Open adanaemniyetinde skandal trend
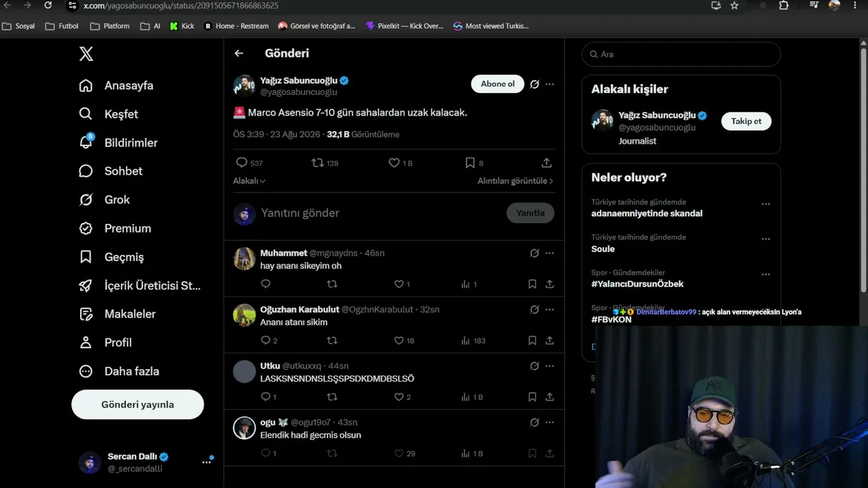This screenshot has height=488, width=868. 647,213
